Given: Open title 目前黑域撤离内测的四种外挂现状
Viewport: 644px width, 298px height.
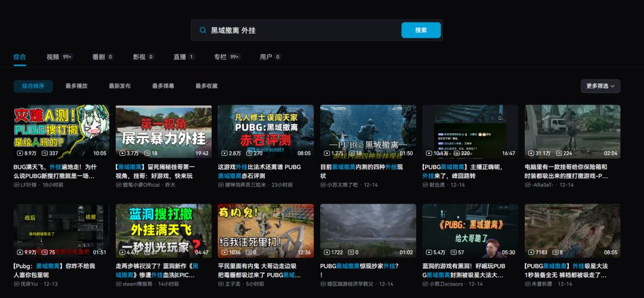Looking at the screenshot, I should (361, 171).
